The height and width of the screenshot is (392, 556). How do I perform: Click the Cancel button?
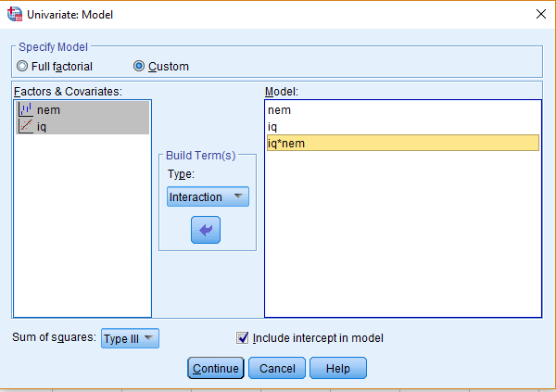click(x=277, y=368)
